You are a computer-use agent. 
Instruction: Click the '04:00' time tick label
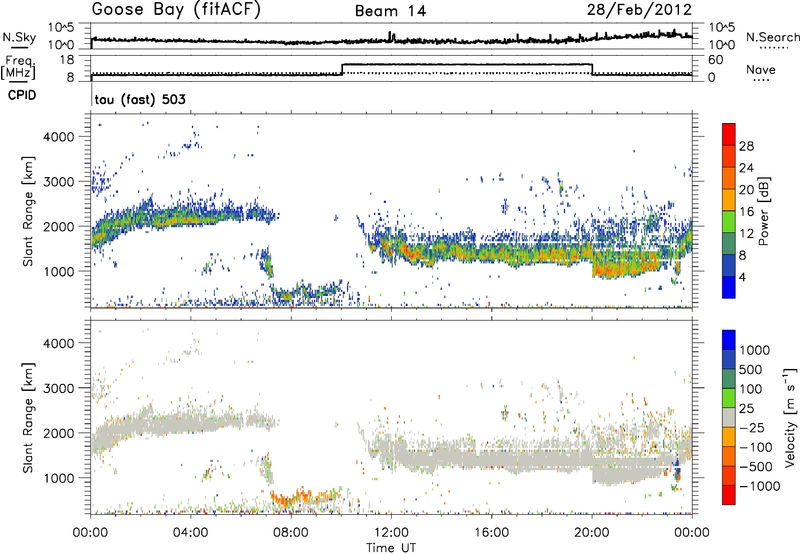tap(191, 533)
